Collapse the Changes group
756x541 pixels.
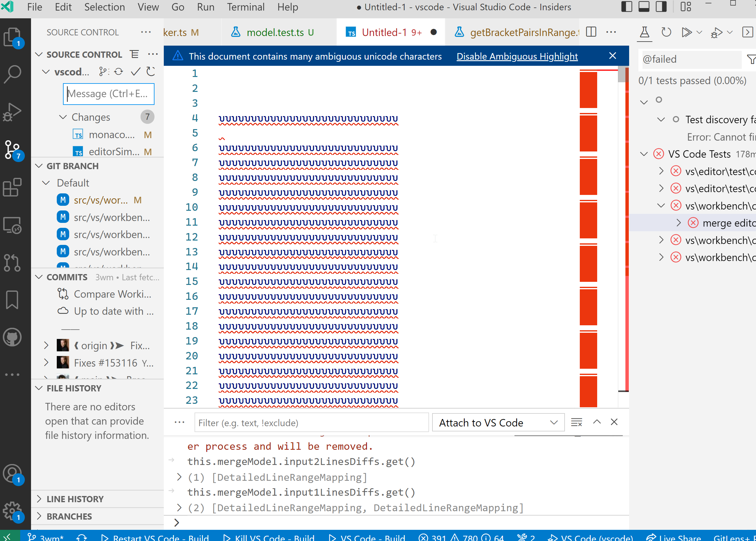pyautogui.click(x=63, y=117)
